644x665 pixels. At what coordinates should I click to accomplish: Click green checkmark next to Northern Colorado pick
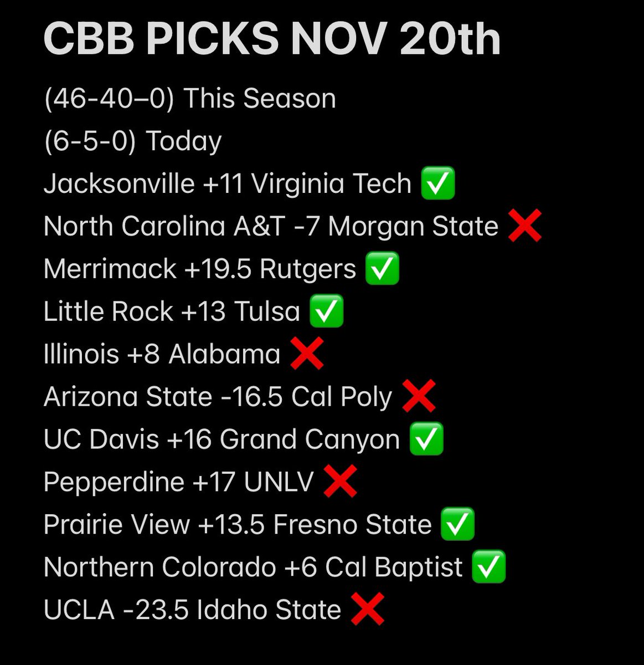[x=488, y=567]
